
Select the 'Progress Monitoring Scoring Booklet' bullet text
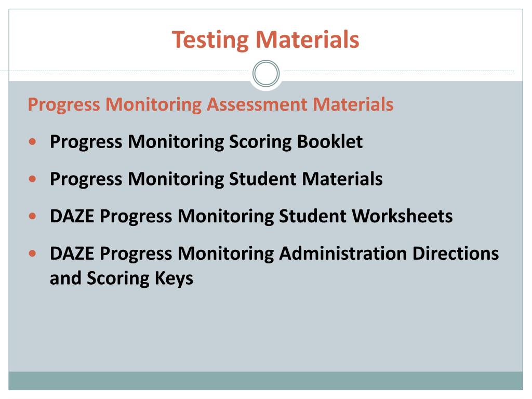(x=206, y=142)
